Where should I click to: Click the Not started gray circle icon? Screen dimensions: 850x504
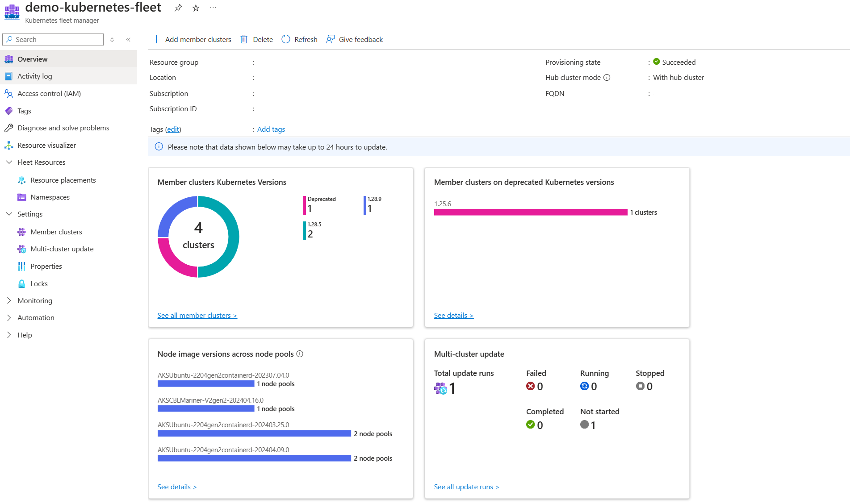pos(584,425)
